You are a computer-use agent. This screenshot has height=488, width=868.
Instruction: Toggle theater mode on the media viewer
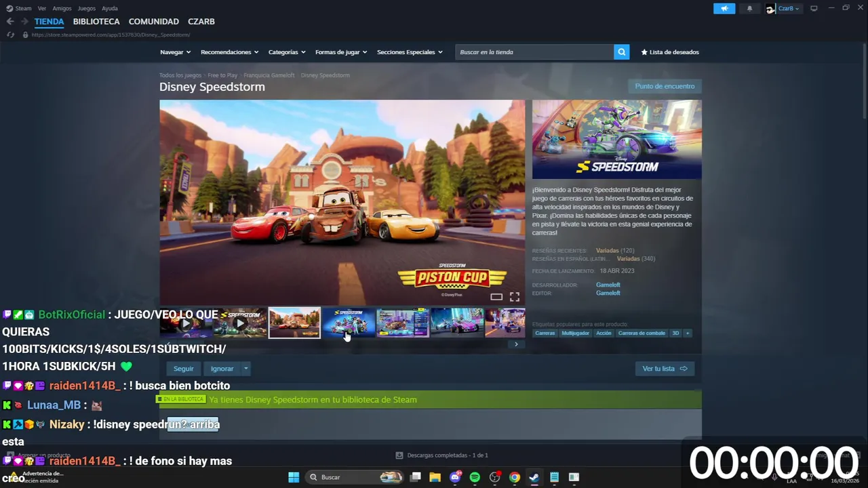coord(496,297)
